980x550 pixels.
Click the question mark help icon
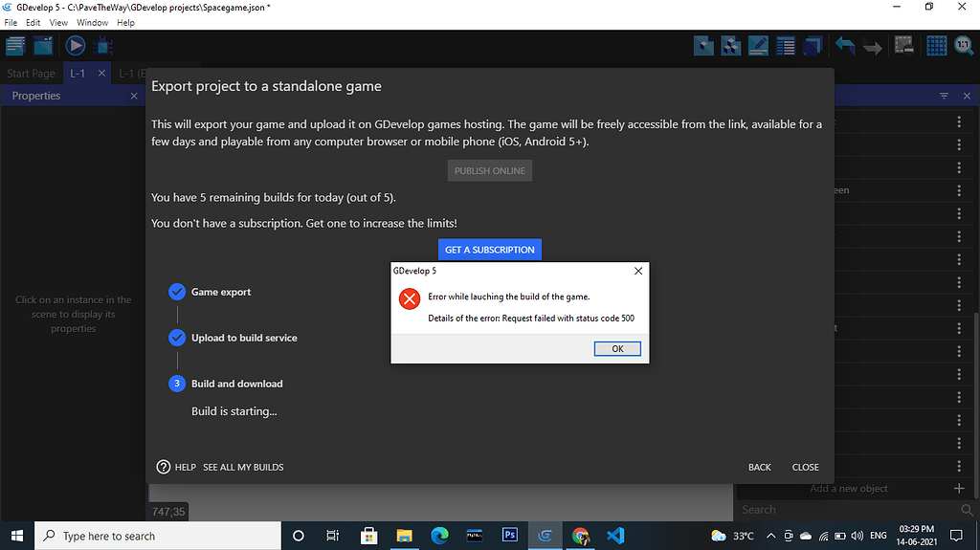click(x=163, y=467)
